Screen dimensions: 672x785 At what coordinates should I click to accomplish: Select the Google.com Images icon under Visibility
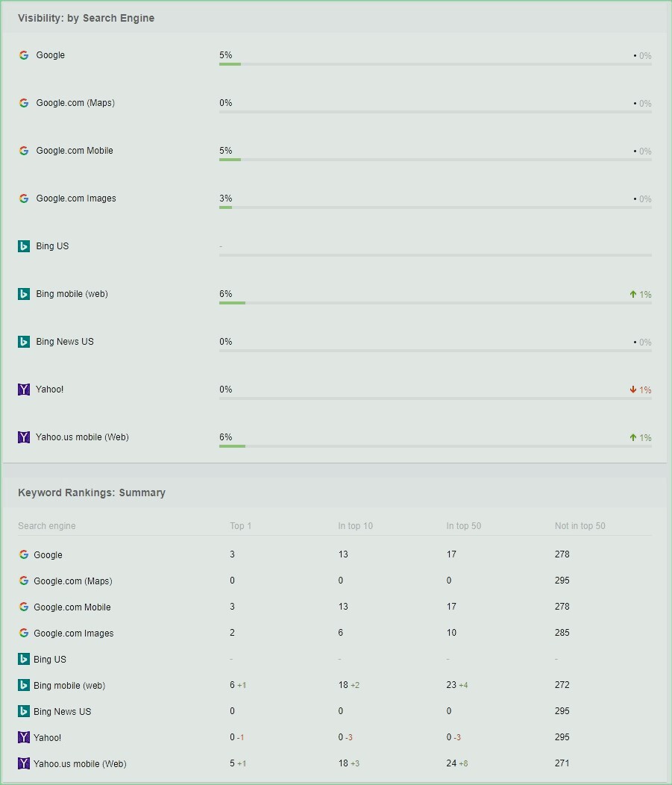[24, 198]
